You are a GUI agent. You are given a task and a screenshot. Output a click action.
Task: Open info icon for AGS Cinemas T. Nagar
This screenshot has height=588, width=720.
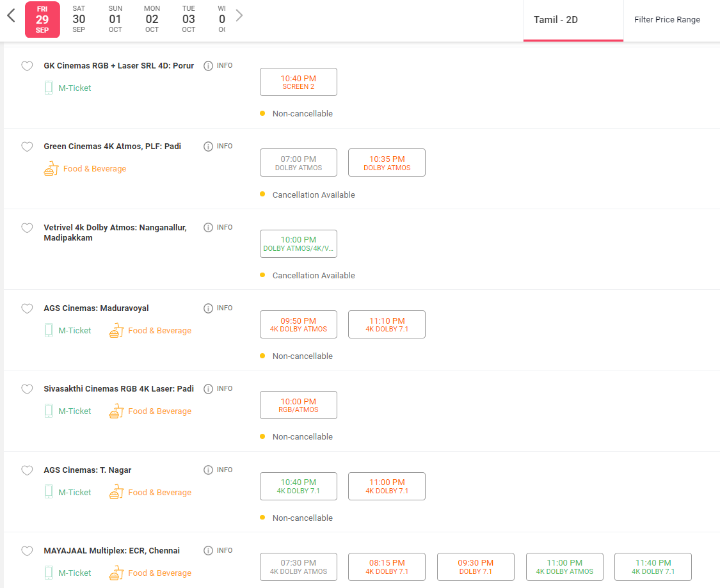pyautogui.click(x=208, y=470)
